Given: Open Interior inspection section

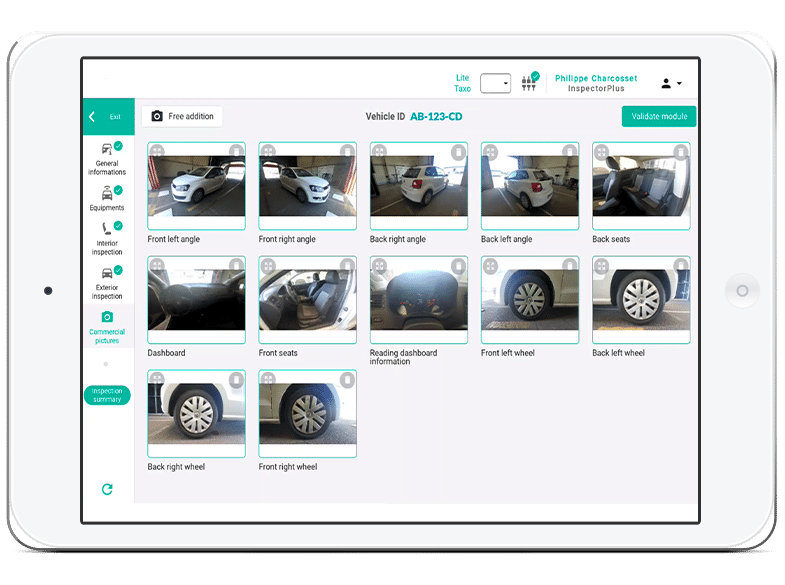Looking at the screenshot, I should (107, 238).
